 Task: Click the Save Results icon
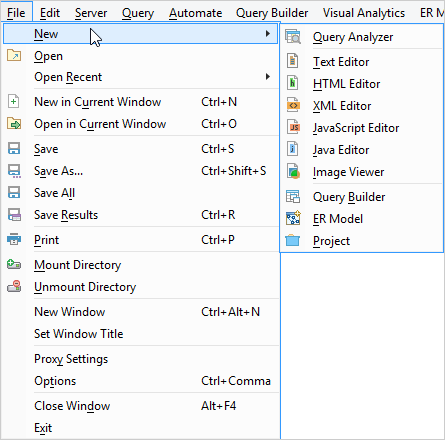[14, 215]
